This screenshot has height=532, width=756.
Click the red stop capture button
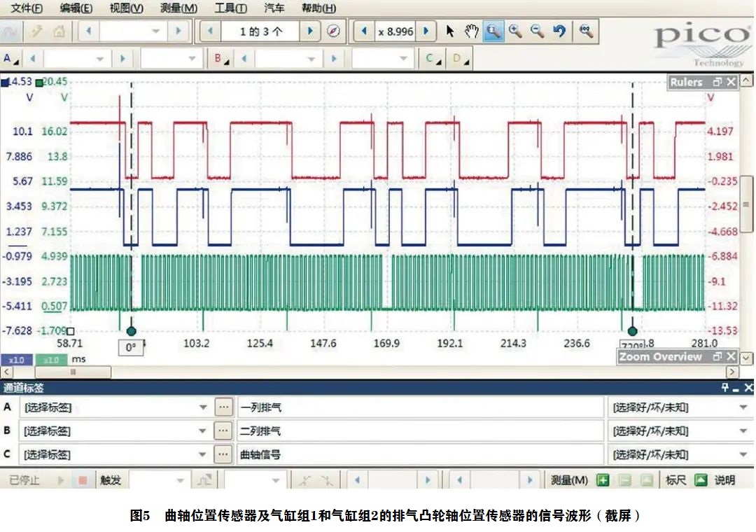[x=83, y=480]
